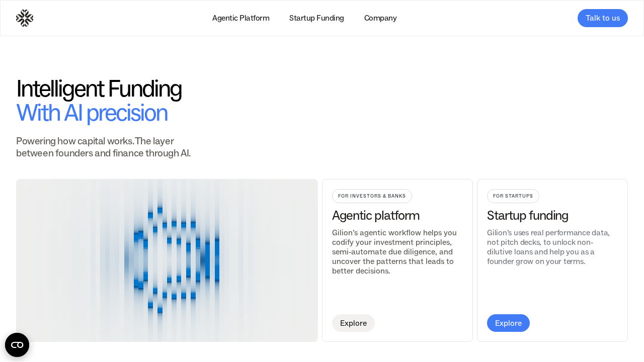This screenshot has width=644, height=362.
Task: Click the Startup funding card heading
Action: [x=527, y=216]
